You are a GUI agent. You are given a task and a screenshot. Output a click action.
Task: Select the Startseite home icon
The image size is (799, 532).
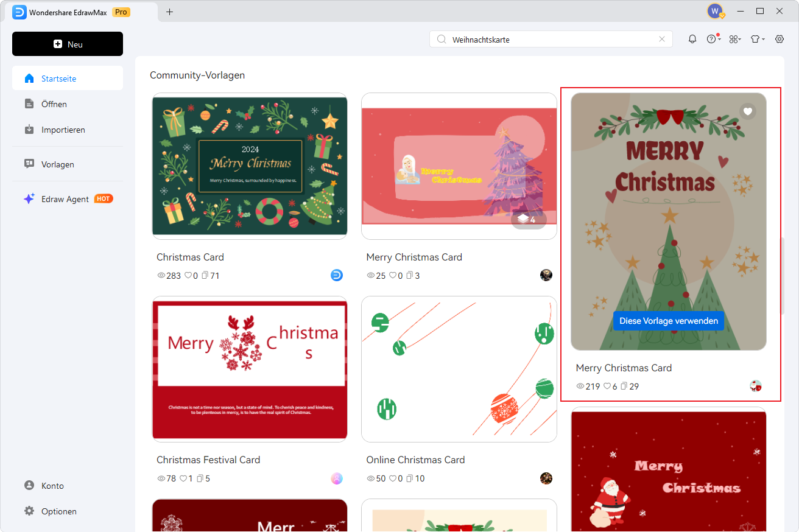click(29, 78)
